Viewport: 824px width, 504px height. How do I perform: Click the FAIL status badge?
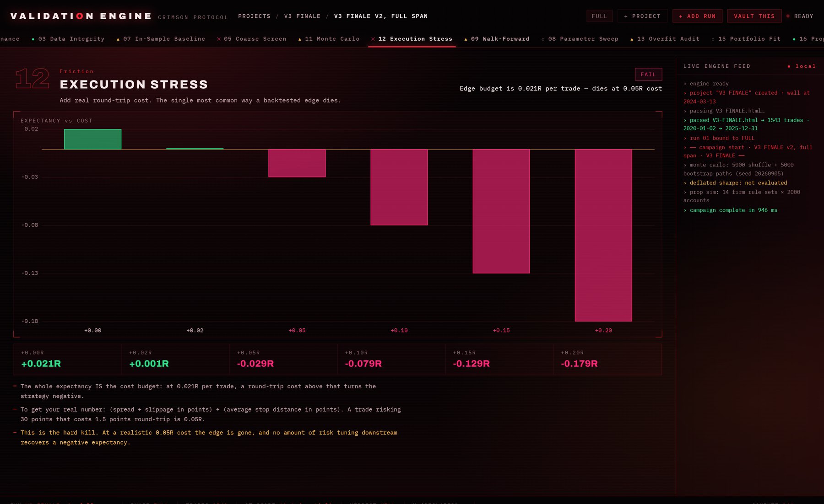(x=648, y=74)
